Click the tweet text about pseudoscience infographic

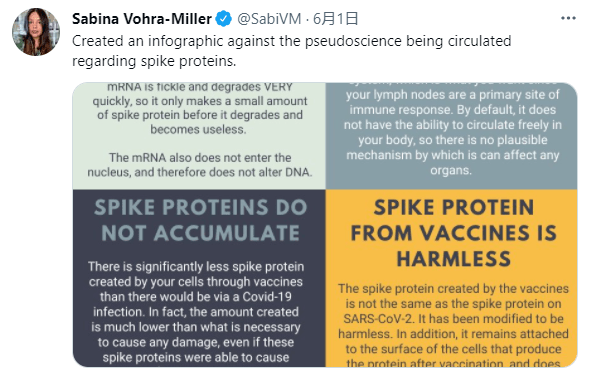[x=292, y=51]
